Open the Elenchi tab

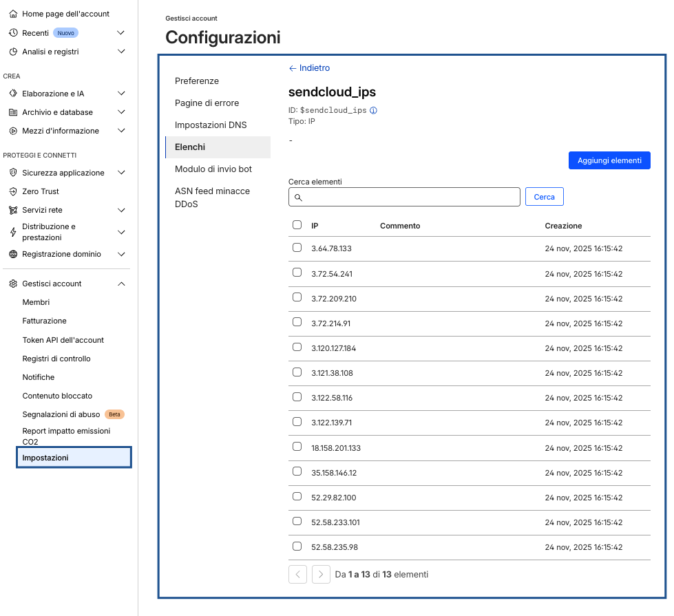click(x=218, y=147)
